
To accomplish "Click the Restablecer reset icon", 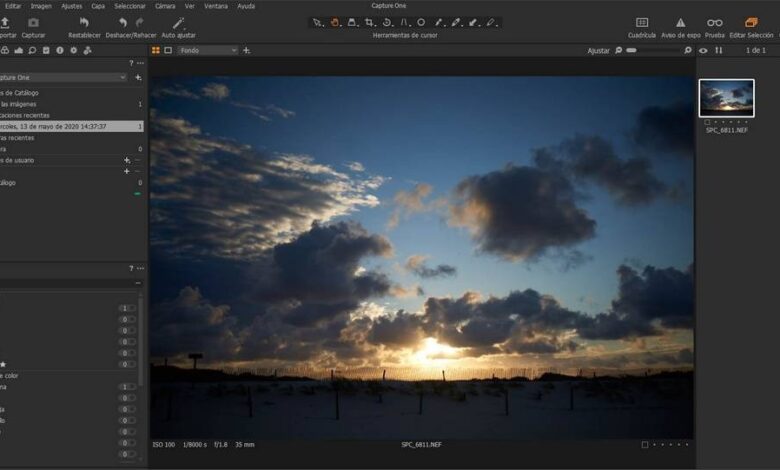I will pos(84,23).
